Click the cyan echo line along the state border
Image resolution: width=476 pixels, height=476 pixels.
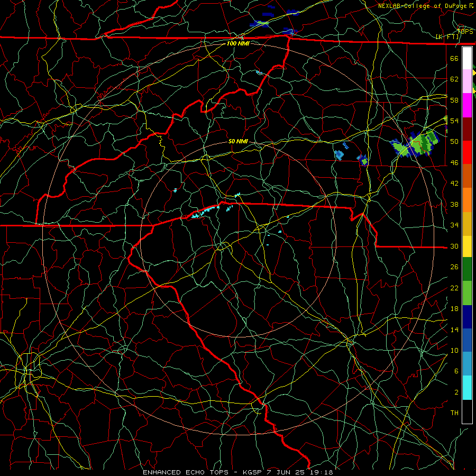206,211
